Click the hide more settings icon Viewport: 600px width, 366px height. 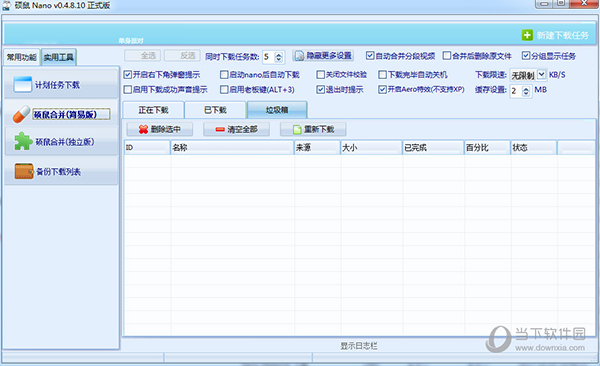click(x=300, y=56)
